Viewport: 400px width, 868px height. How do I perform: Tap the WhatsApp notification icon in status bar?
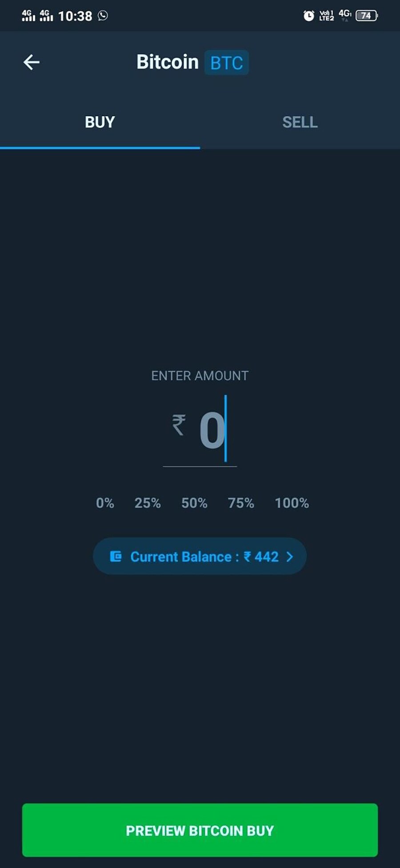[x=103, y=16]
